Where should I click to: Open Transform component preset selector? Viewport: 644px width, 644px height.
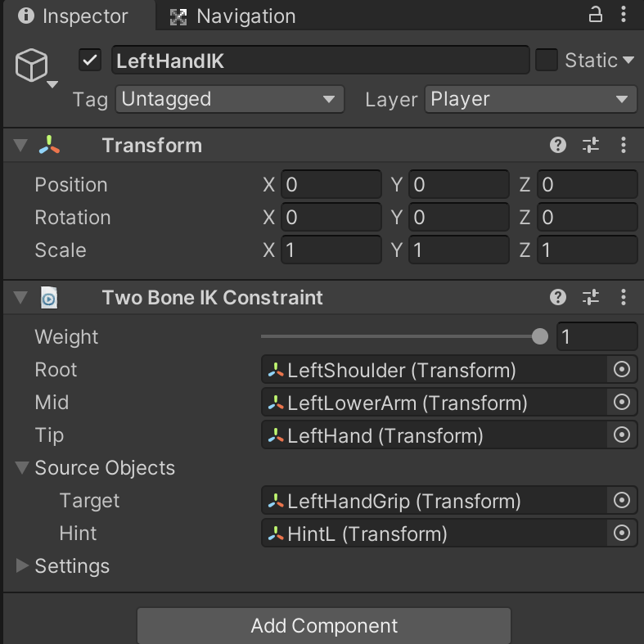tap(591, 146)
